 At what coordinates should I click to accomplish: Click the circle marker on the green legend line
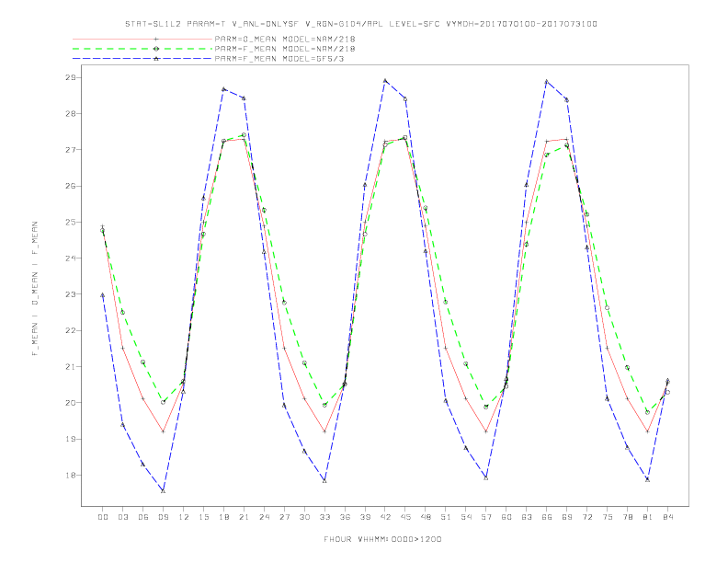click(x=156, y=49)
